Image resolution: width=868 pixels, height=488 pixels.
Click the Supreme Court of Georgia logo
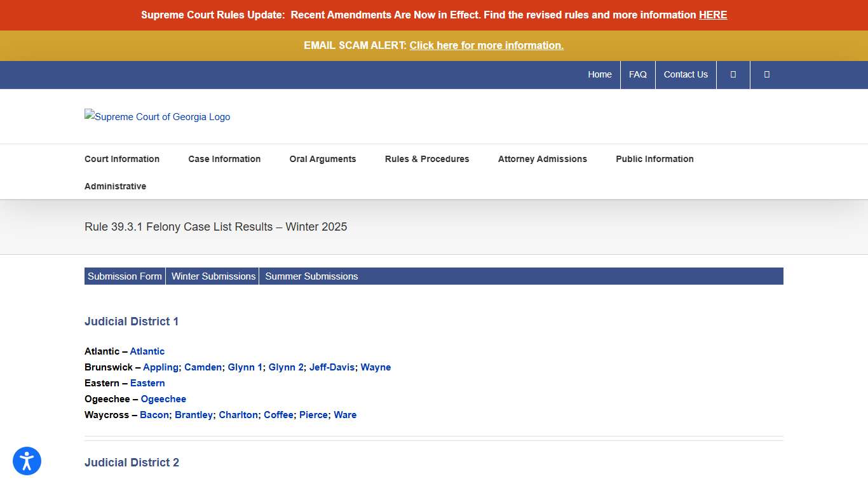point(158,117)
